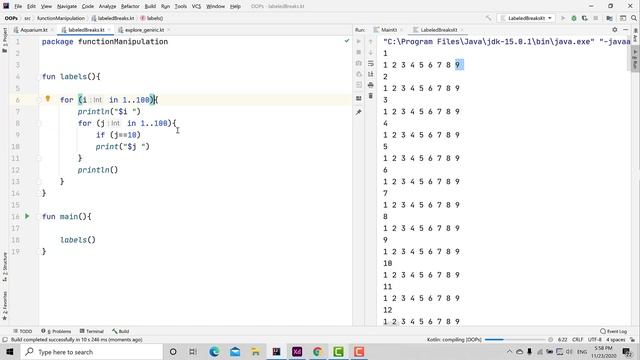The height and width of the screenshot is (360, 640).
Task: Select LabeledBreaksKt run tab
Action: [x=438, y=30]
